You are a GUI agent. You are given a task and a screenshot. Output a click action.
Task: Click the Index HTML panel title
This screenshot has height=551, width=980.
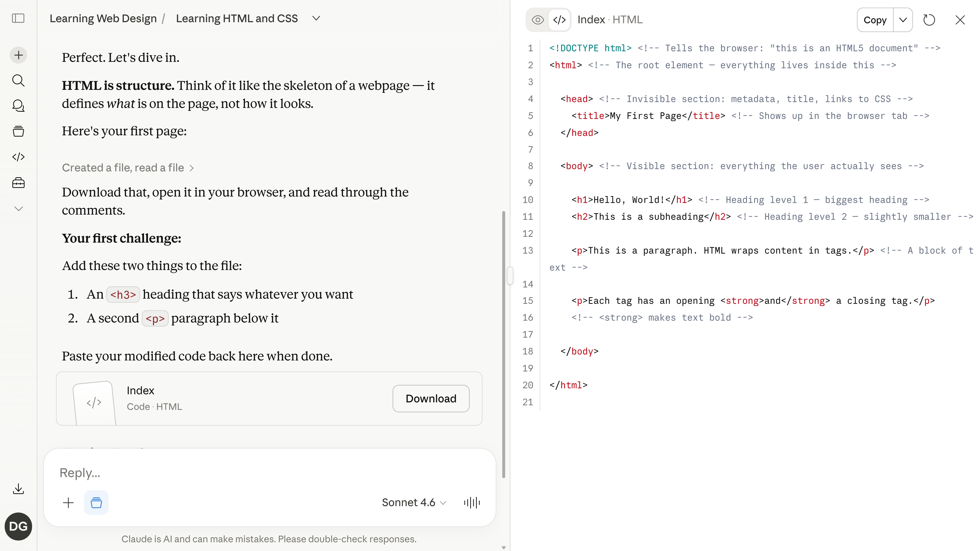[x=610, y=20]
